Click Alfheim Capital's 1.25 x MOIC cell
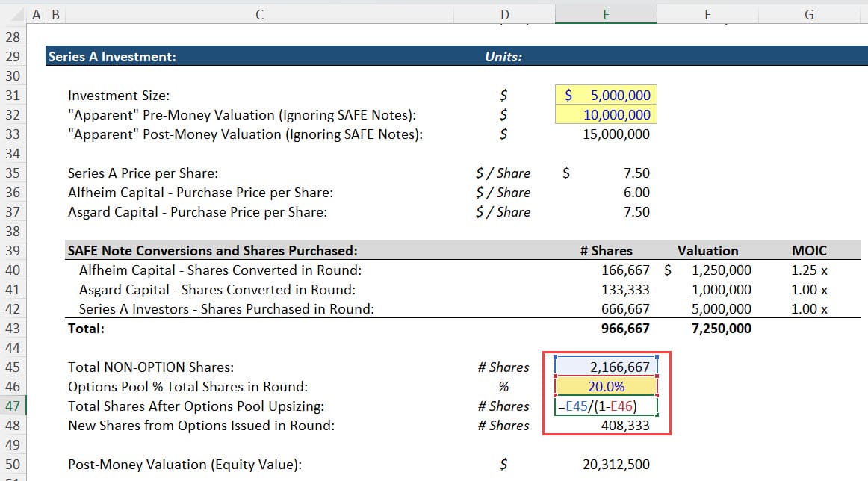Viewport: 868px width, 481px height. [809, 270]
